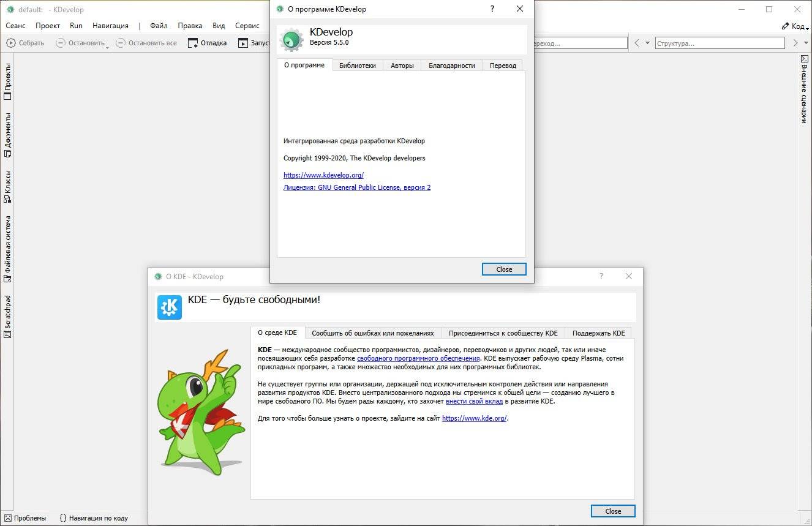The image size is (812, 526).
Task: Click the KDE logo in About KDE dialog
Action: pos(170,307)
